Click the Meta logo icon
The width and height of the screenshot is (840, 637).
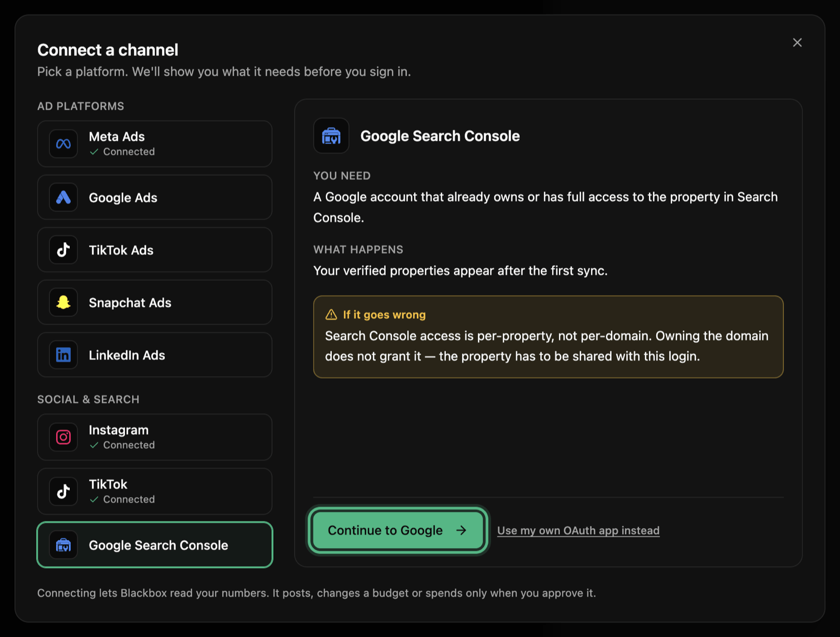coord(64,144)
